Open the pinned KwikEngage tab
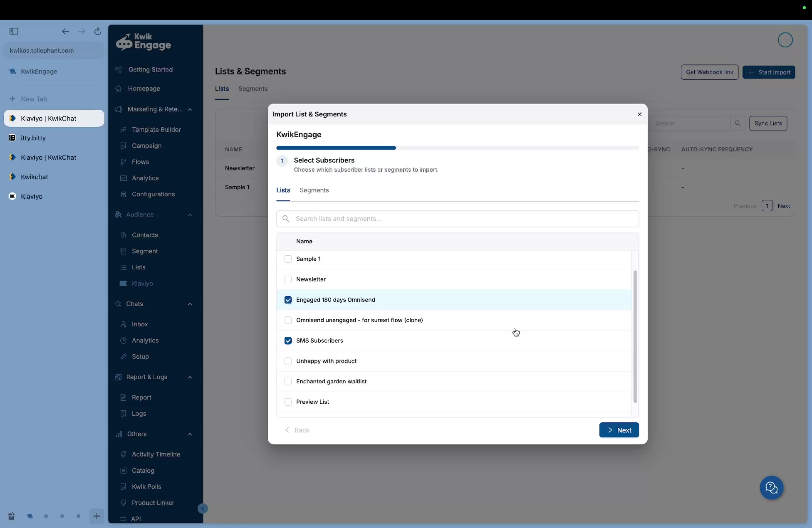Viewport: 812px width, 528px height. pyautogui.click(x=54, y=72)
